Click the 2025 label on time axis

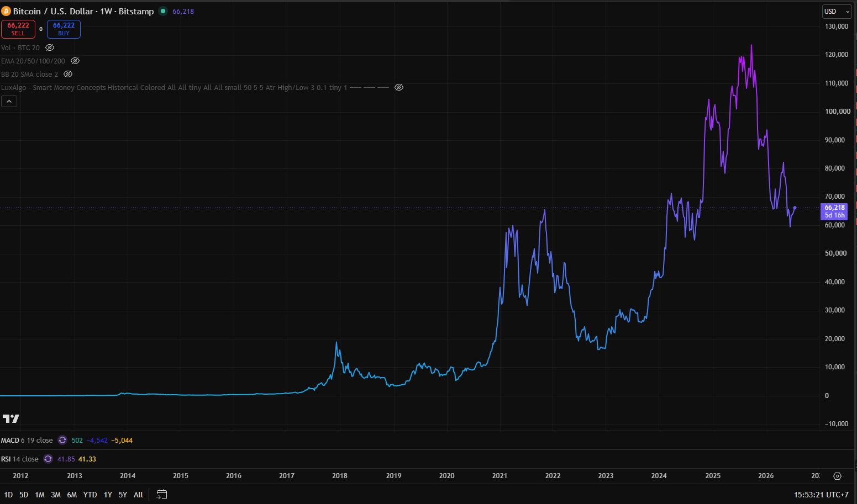coord(713,475)
